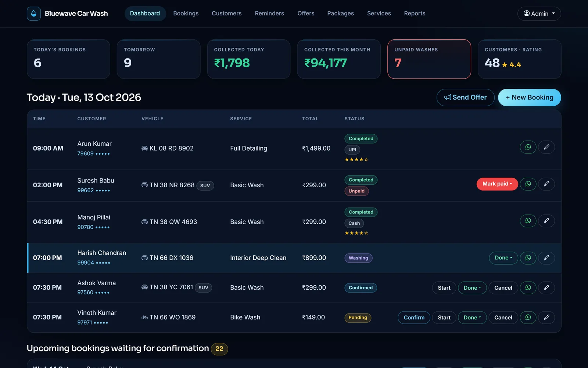Image resolution: width=588 pixels, height=368 pixels.
Task: Expand Mark paid dropdown for Suresh Babu
Action: pos(497,184)
